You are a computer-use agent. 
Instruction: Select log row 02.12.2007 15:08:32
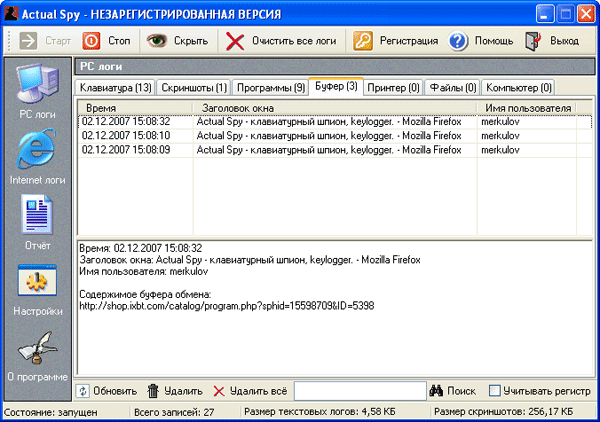(335, 122)
